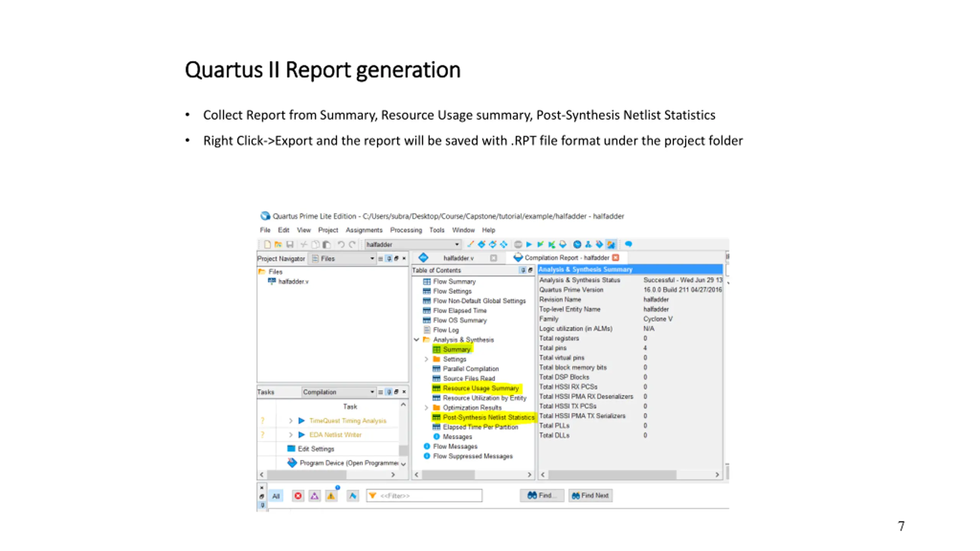Screen dimensions: 980x551
Task: Click the Find button
Action: pyautogui.click(x=542, y=495)
